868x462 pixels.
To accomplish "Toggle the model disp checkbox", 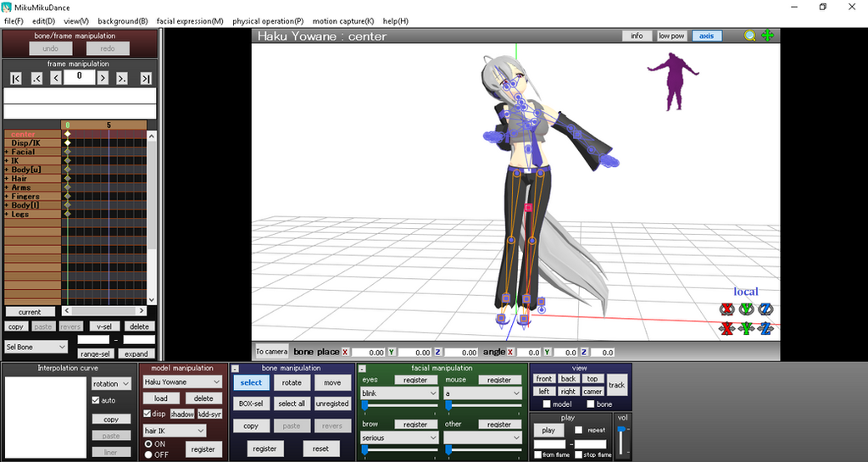I will point(147,414).
